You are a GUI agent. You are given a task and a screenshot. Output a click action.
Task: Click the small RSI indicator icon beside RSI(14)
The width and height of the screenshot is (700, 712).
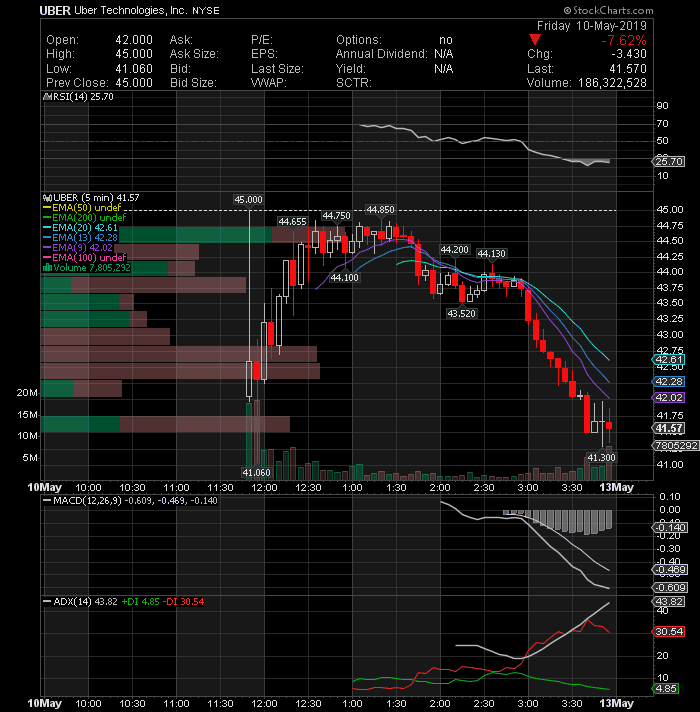(47, 97)
